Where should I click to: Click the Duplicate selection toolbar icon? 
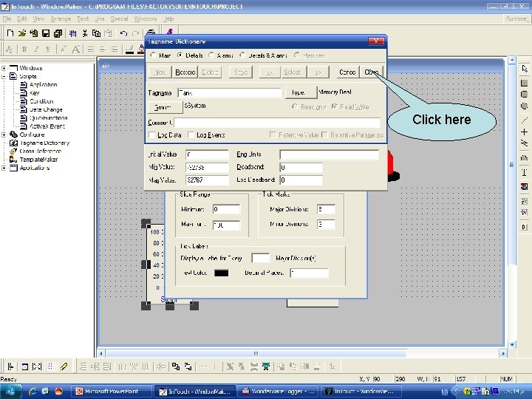[72, 33]
